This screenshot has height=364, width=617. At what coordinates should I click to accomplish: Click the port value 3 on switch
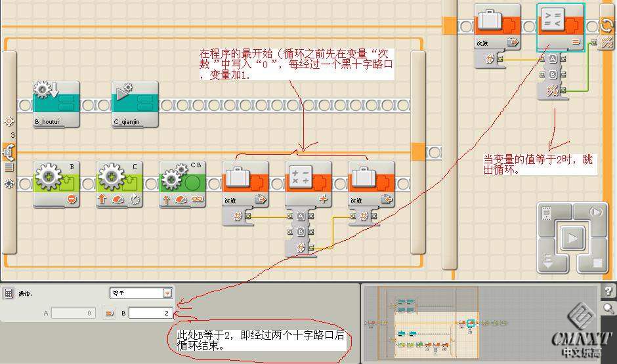[12, 135]
